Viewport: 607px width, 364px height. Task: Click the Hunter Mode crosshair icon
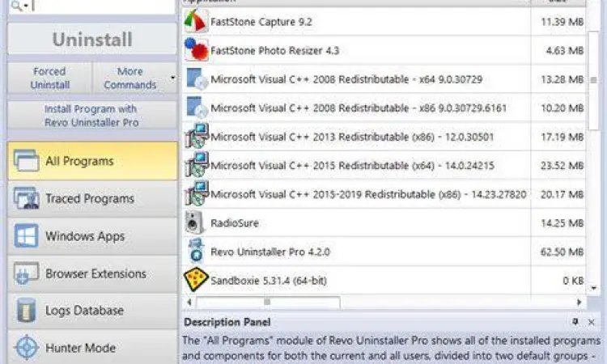click(27, 348)
